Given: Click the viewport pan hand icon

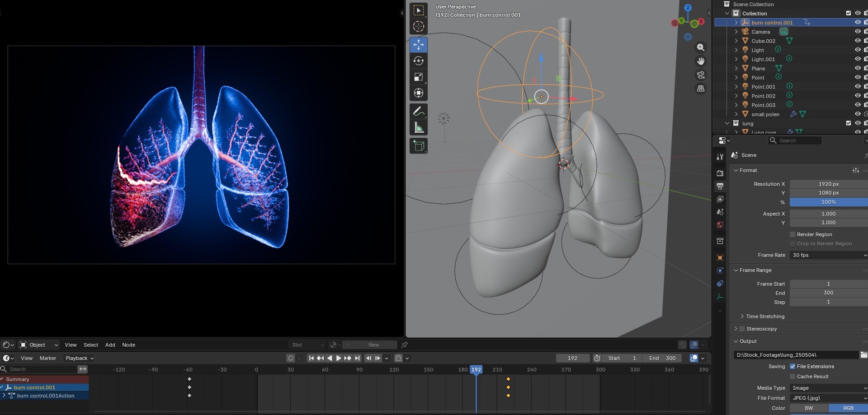Looking at the screenshot, I should point(701,61).
